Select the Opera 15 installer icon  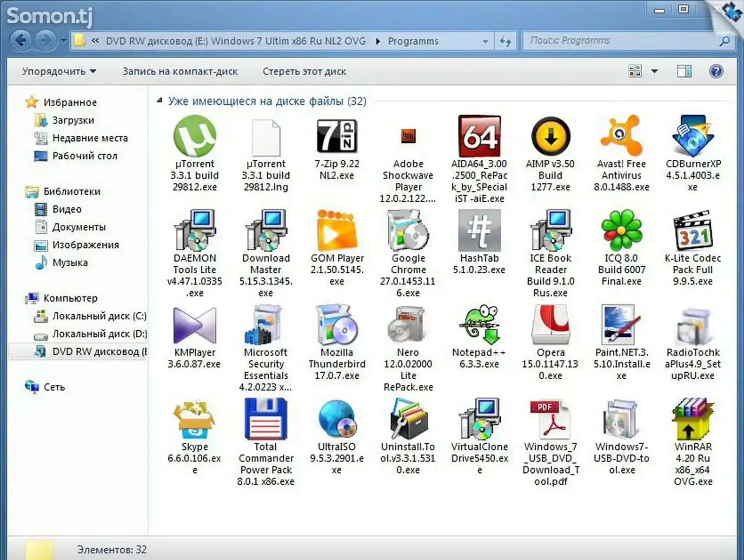[551, 324]
